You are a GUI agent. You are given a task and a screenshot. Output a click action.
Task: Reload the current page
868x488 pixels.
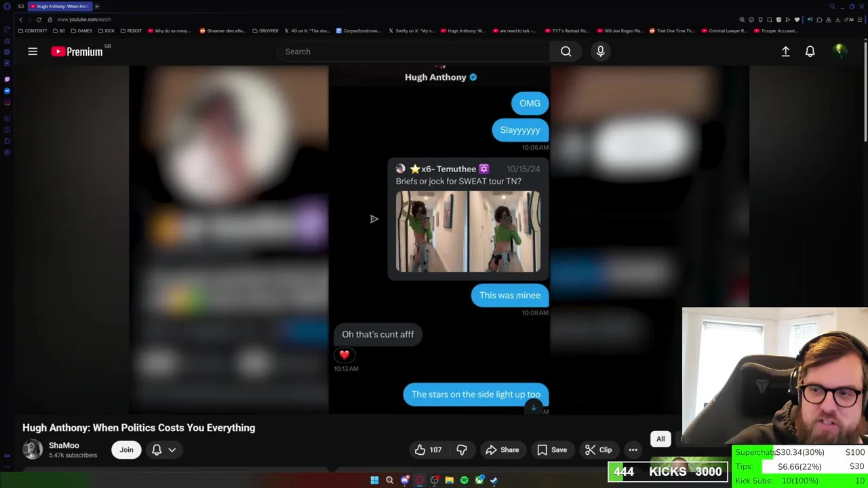pos(39,20)
